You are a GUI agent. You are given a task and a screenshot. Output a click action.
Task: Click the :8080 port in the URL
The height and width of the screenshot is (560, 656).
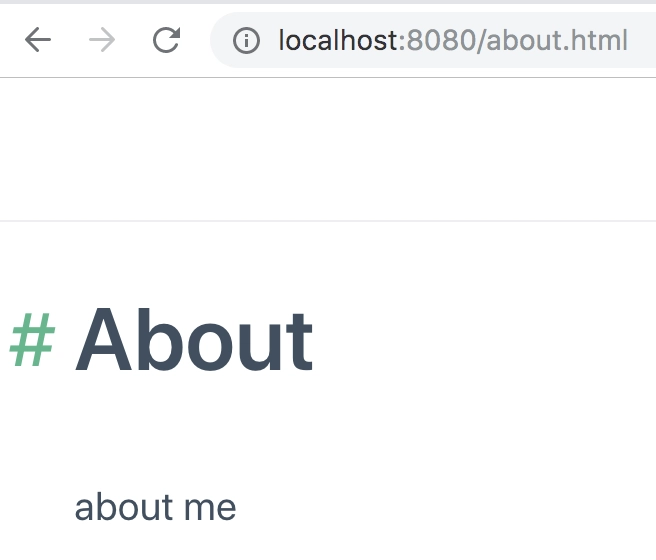(438, 41)
